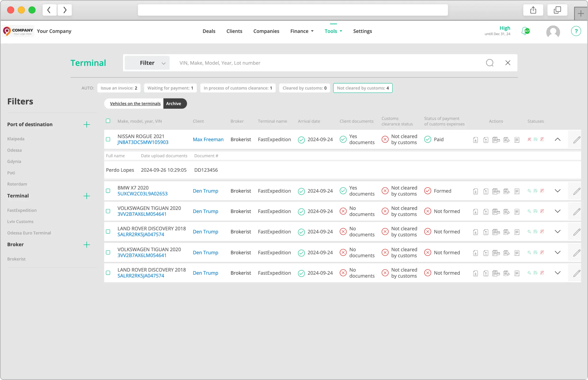Go back with browser back arrow
The image size is (588, 380).
(49, 10)
